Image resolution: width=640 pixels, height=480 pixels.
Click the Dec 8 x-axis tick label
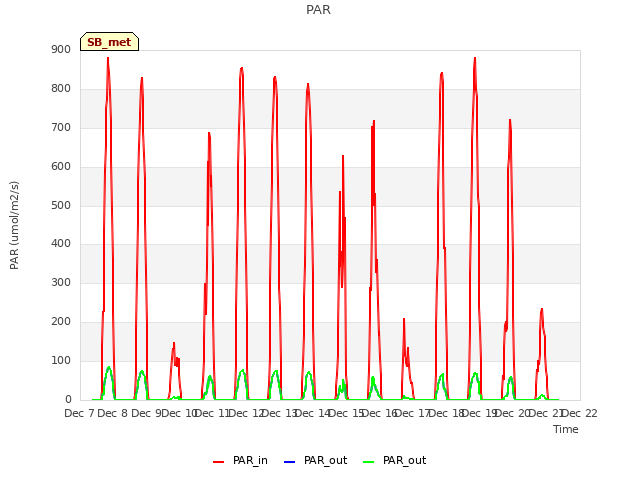pyautogui.click(x=112, y=413)
